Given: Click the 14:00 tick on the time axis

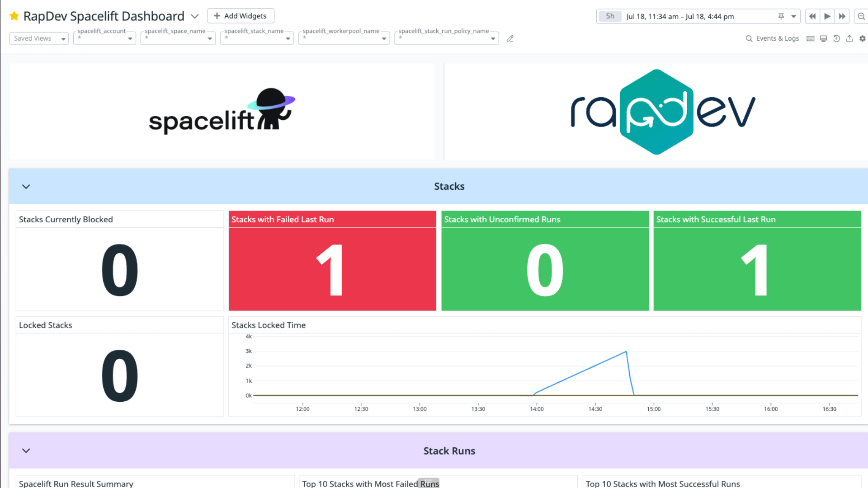Looking at the screenshot, I should [537, 409].
